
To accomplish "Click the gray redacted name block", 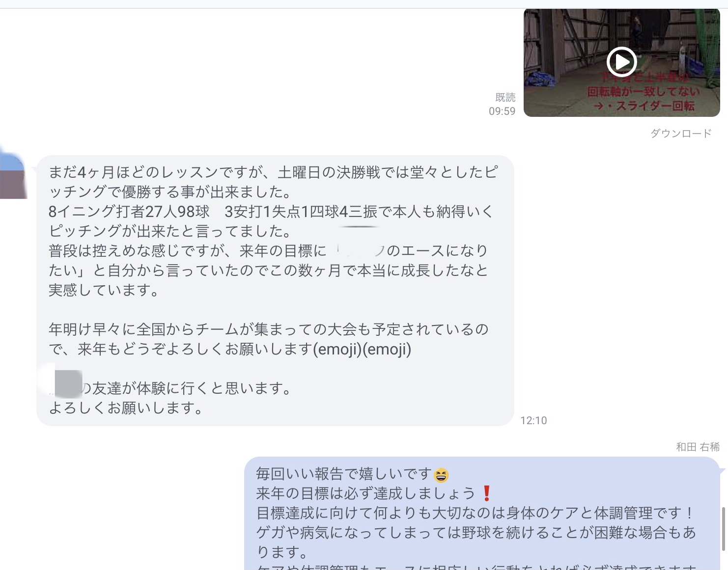I will (x=68, y=383).
